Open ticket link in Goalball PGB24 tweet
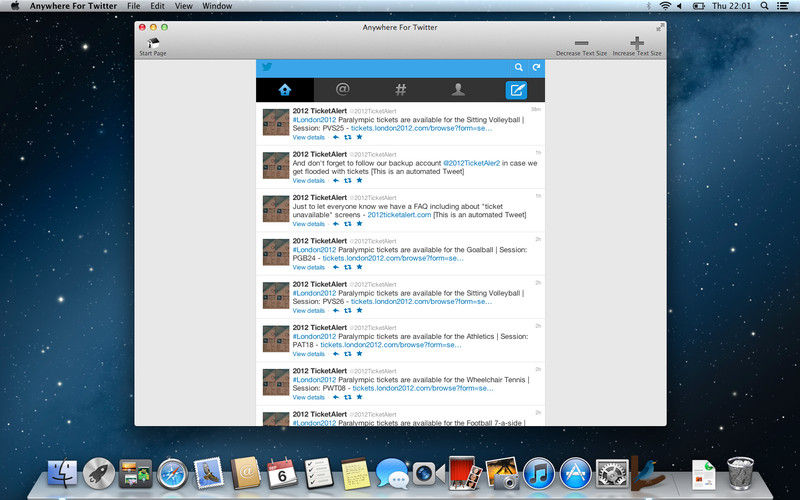Screen dimensions: 800x500 [x=393, y=258]
